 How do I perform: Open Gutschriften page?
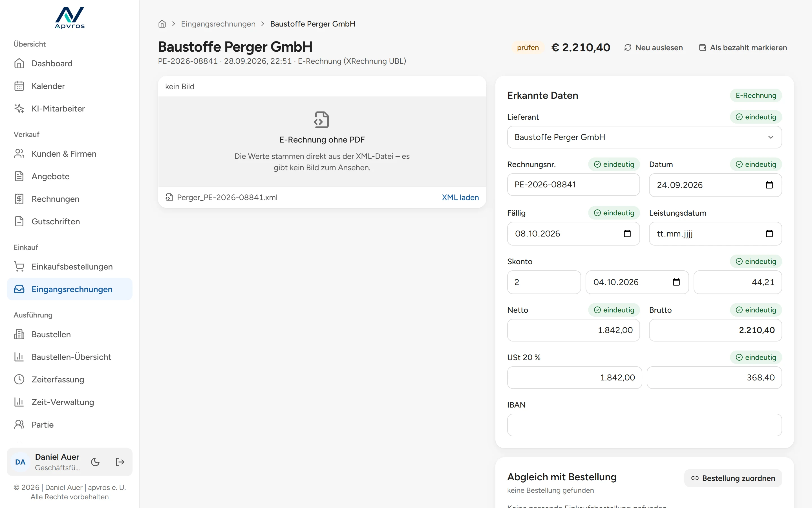coord(70,222)
